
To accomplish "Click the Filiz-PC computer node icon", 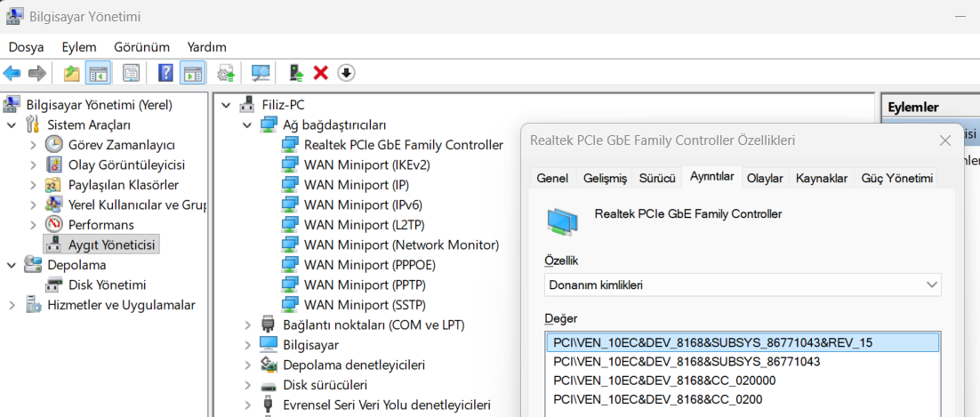I will 248,104.
